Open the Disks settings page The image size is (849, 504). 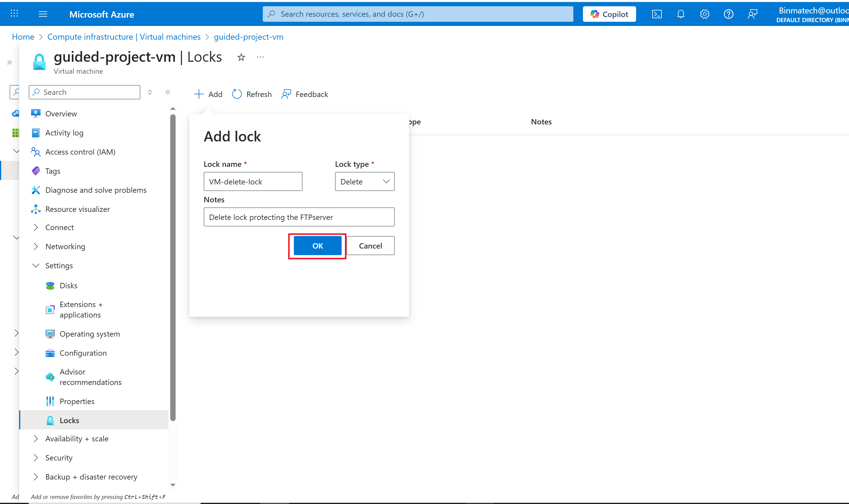click(x=68, y=285)
